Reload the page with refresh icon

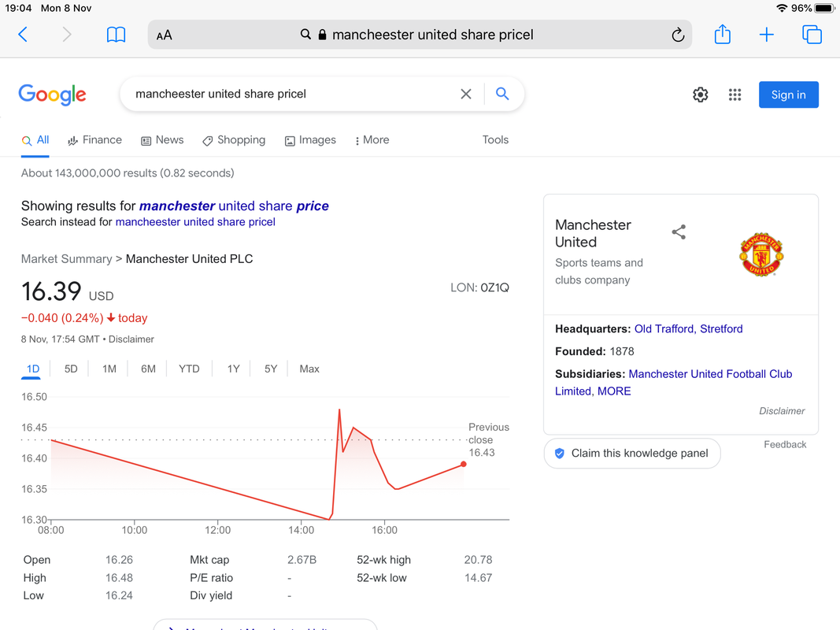[678, 35]
